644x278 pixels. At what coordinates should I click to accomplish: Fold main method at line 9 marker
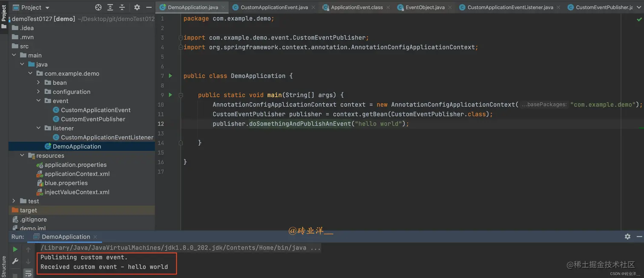click(181, 95)
